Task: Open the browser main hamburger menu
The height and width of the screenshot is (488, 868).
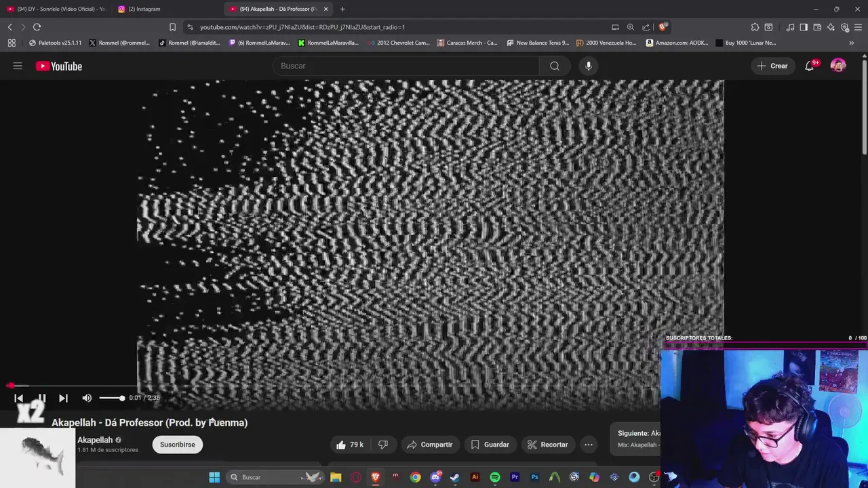Action: point(859,27)
